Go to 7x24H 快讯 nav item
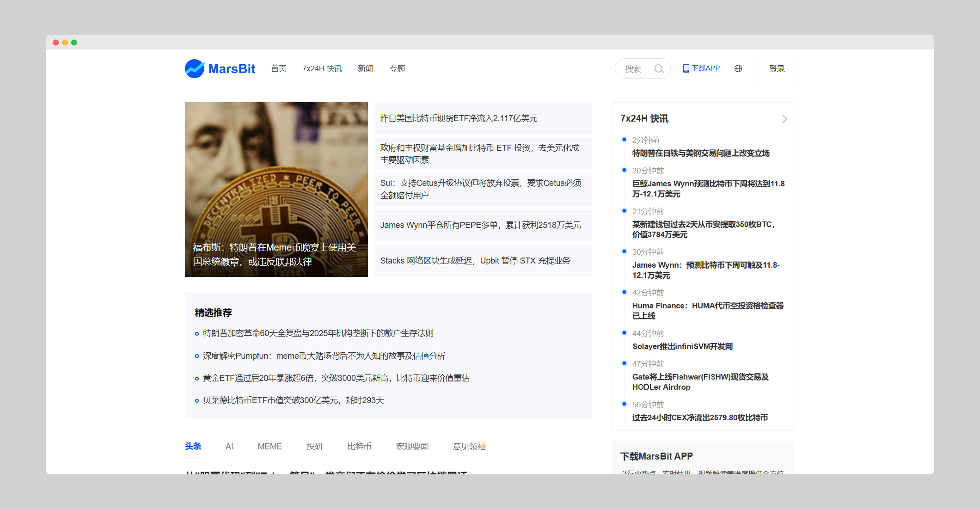The height and width of the screenshot is (509, 980). (x=322, y=69)
